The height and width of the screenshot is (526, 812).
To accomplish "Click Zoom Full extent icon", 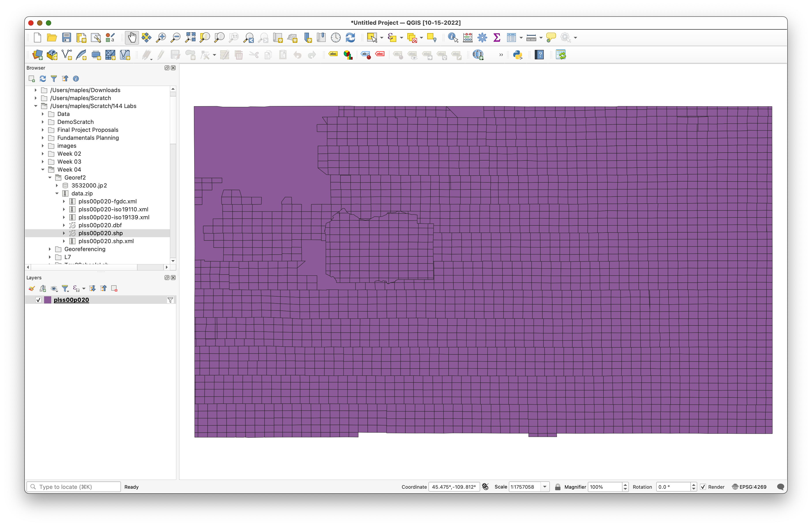I will click(x=190, y=38).
